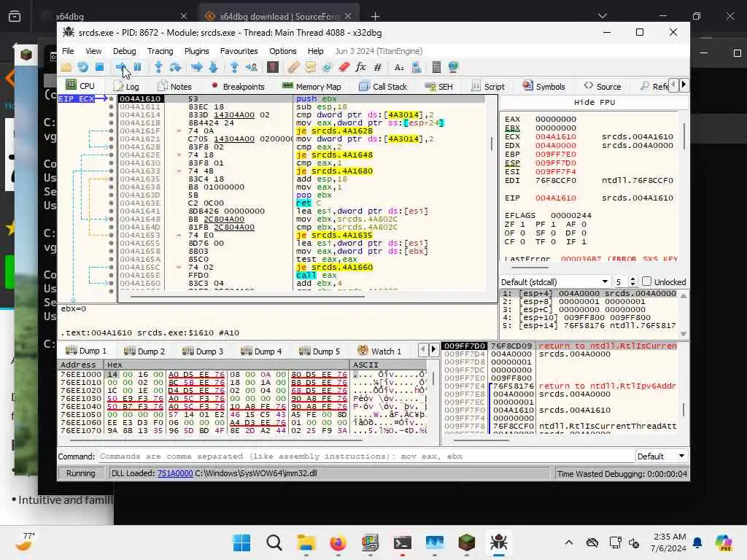Open the Variables hash icon

point(378,67)
